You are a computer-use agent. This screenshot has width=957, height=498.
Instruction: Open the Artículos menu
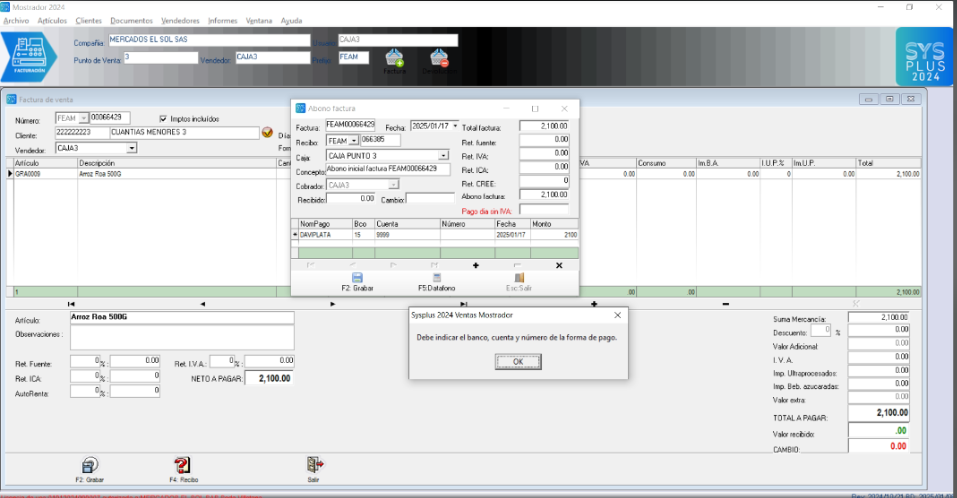[x=52, y=21]
